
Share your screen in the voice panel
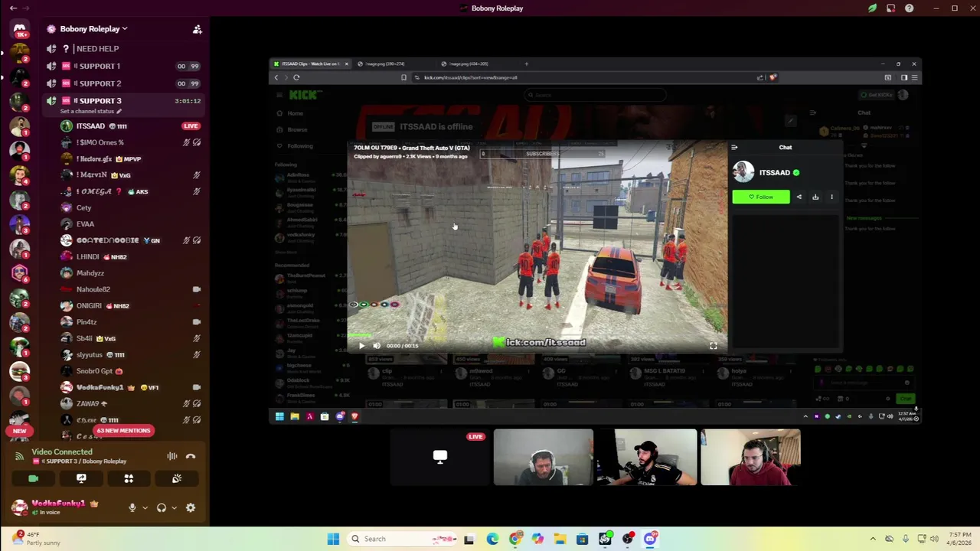[81, 478]
